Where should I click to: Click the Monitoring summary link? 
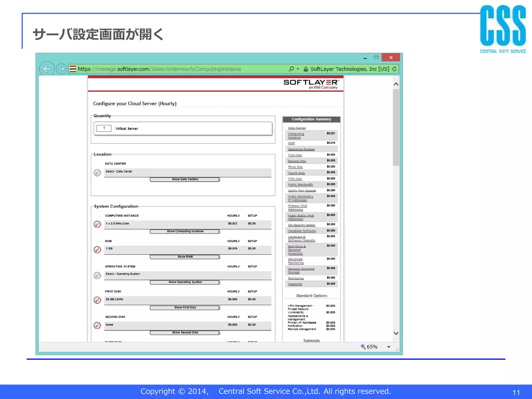click(x=296, y=278)
